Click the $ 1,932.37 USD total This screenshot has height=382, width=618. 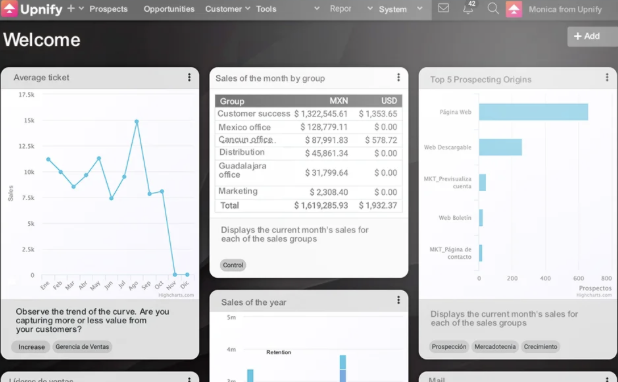(x=378, y=205)
